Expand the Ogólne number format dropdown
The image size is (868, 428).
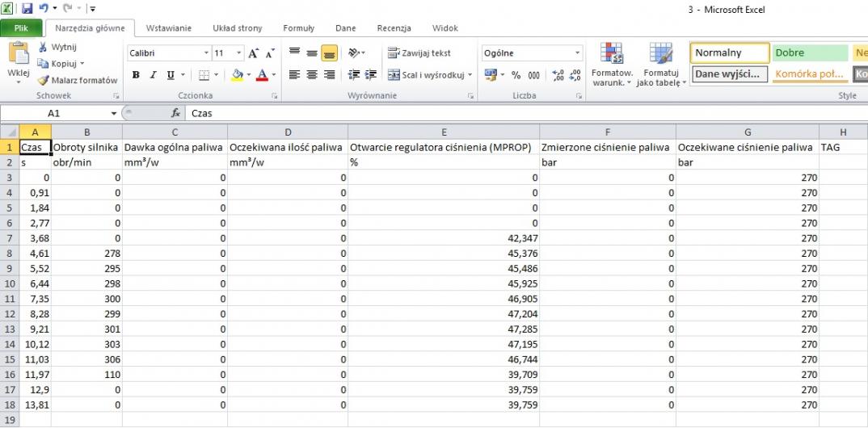coord(577,53)
